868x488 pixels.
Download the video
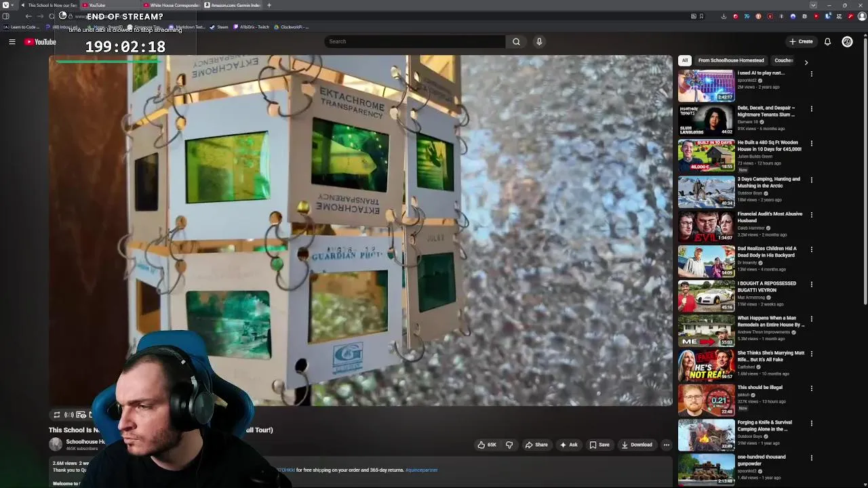637,445
